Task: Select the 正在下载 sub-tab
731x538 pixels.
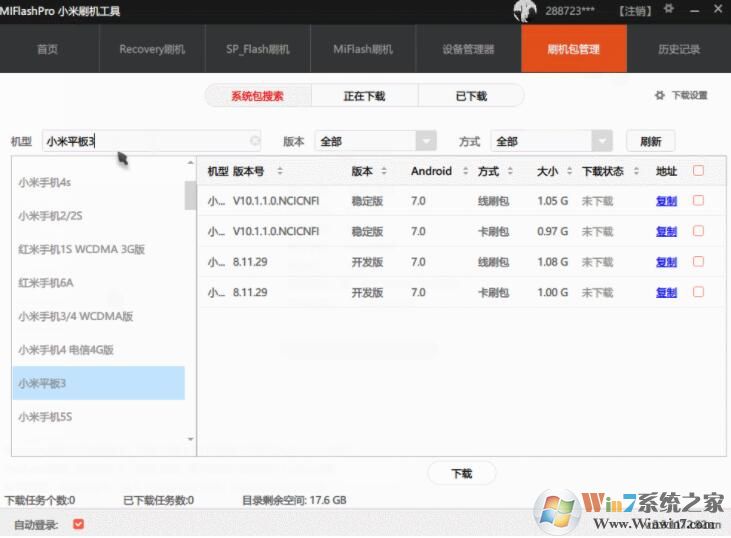Action: (364, 96)
